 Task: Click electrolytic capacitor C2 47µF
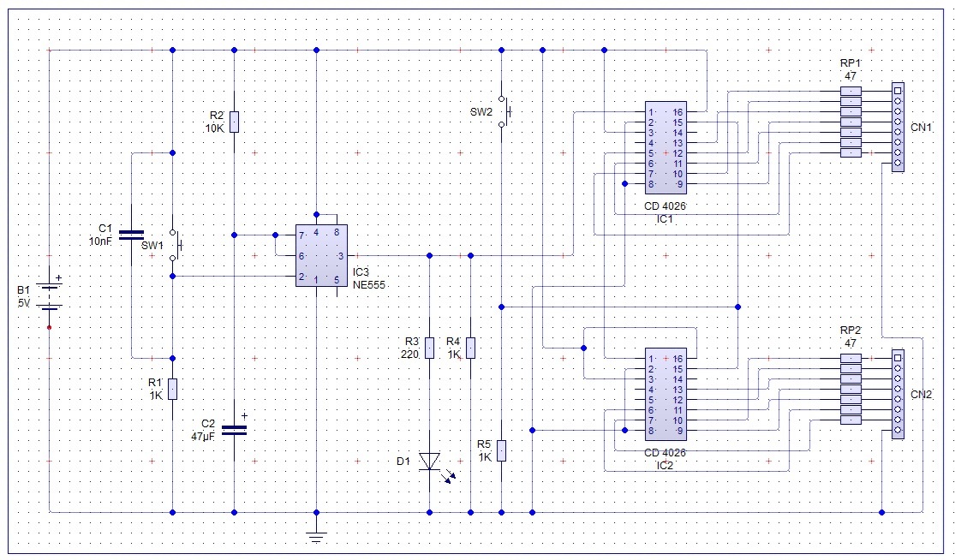235,431
